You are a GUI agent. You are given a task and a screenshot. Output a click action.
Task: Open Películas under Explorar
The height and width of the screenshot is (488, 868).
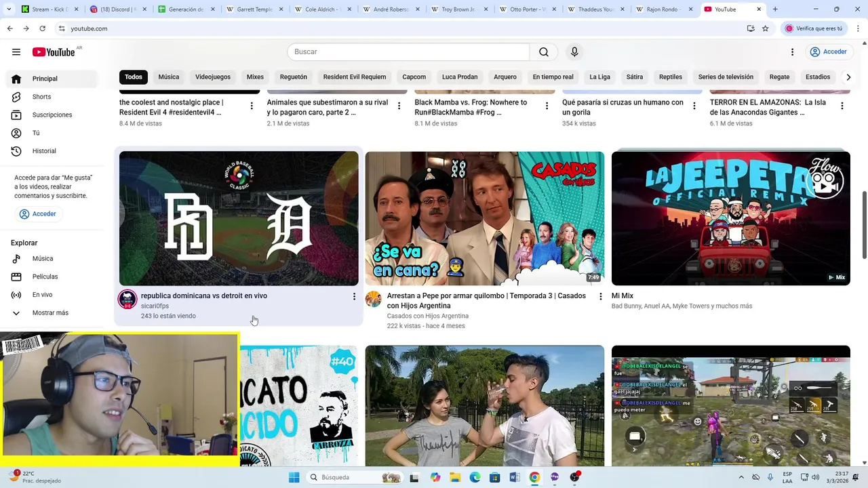click(53, 277)
